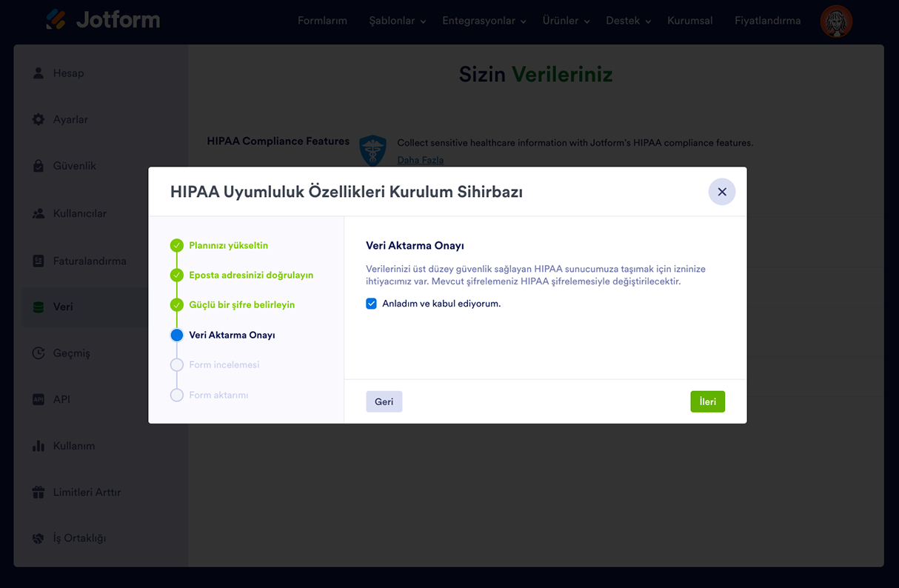Expand the Entegrasyonlar dropdown menu
The height and width of the screenshot is (588, 899).
point(484,21)
